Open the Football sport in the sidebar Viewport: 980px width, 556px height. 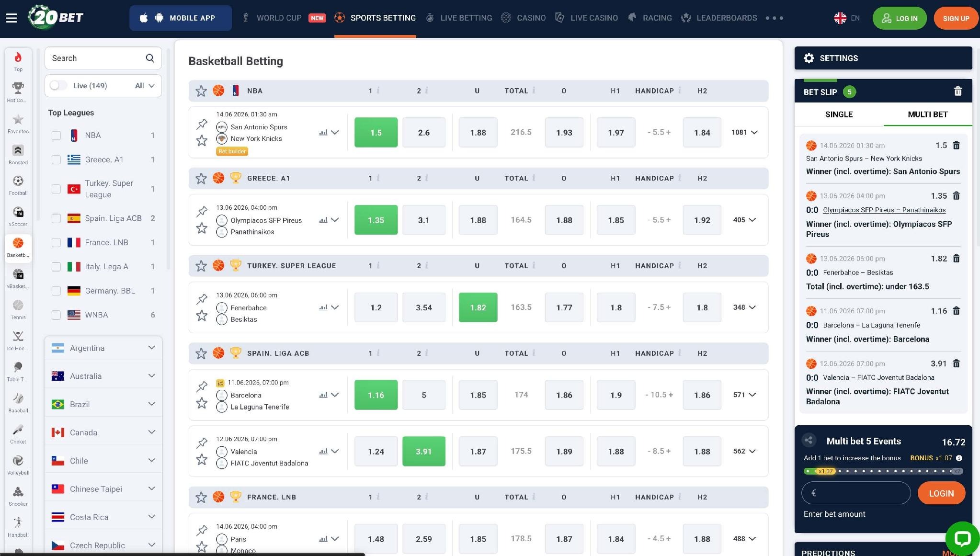[x=18, y=185]
